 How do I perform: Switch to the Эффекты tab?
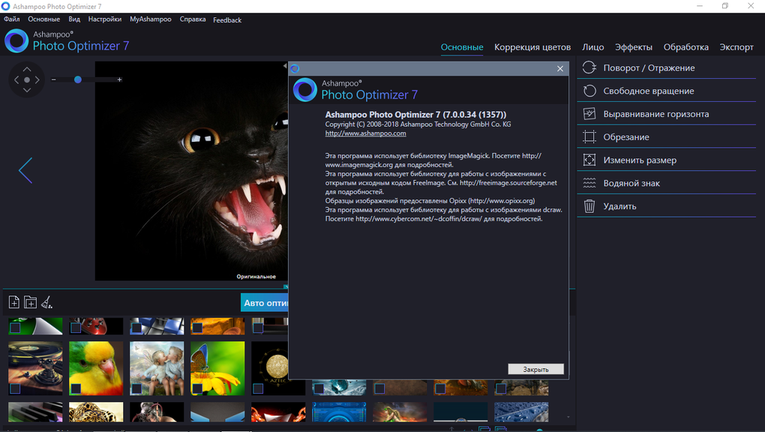(633, 47)
